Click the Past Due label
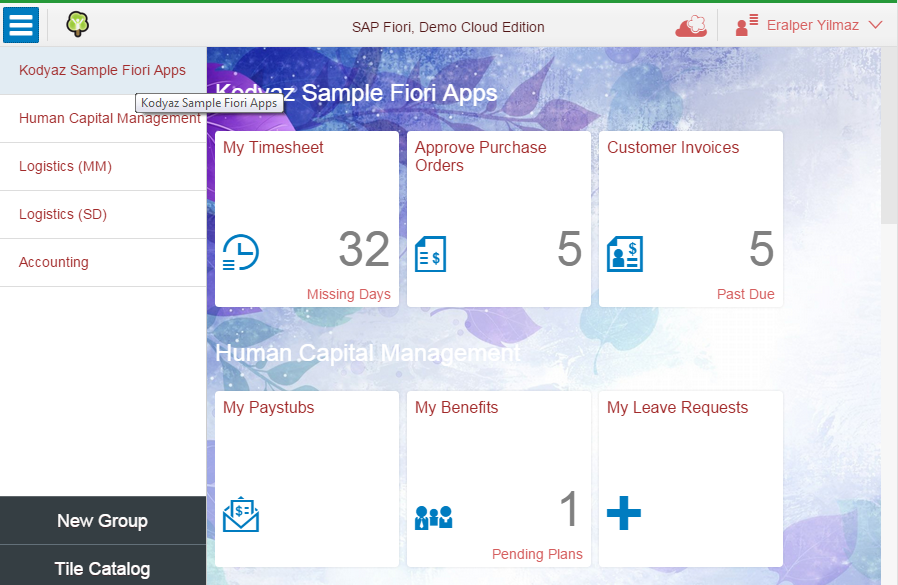The image size is (898, 585). click(746, 295)
